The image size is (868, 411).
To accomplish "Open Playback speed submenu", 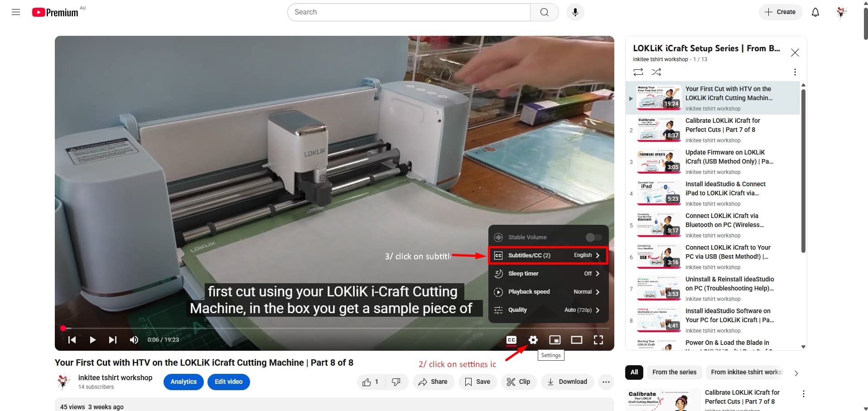I will point(549,292).
